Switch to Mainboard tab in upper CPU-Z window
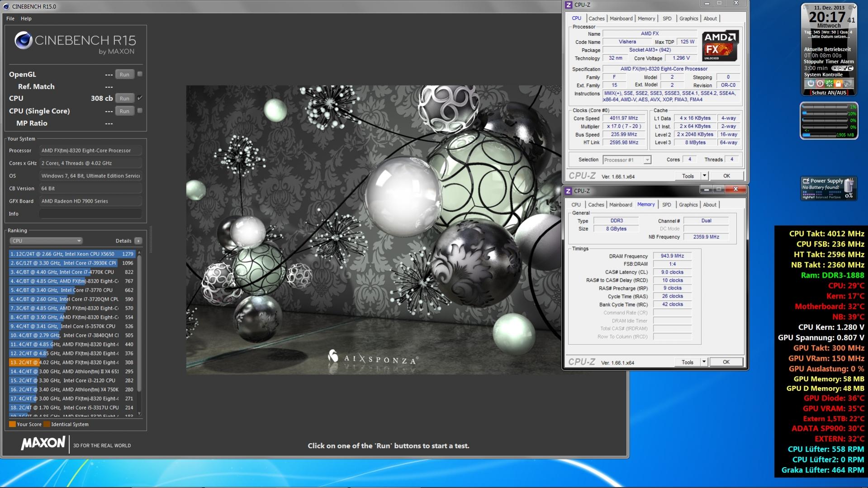868x488 pixels. click(621, 19)
